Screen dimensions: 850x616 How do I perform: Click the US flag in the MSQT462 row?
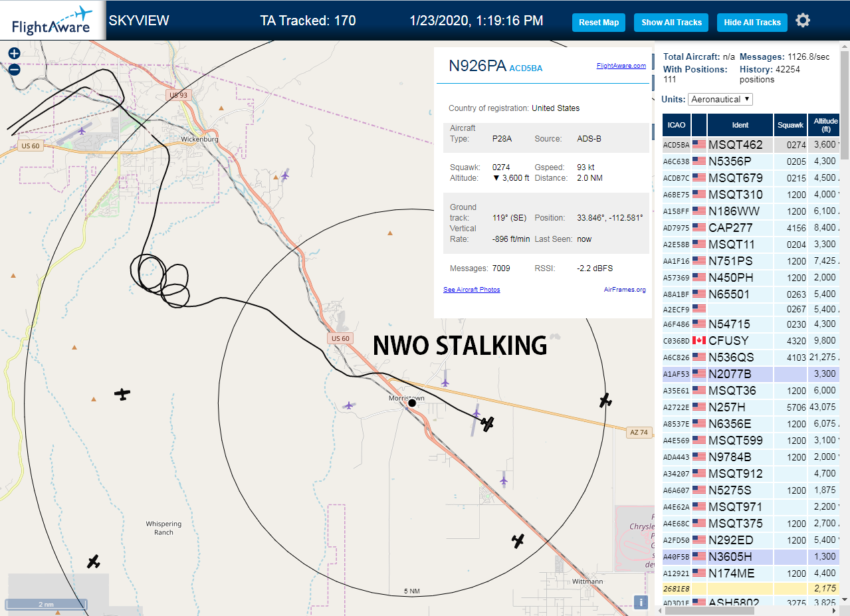(699, 144)
